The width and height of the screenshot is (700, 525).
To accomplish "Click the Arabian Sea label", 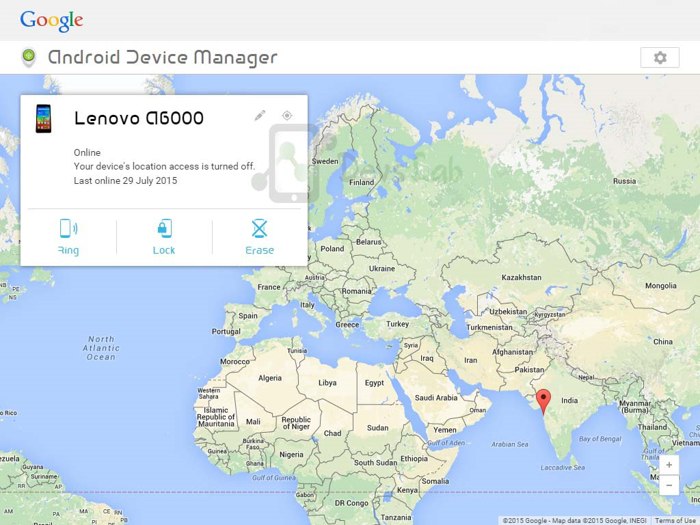I will click(510, 444).
